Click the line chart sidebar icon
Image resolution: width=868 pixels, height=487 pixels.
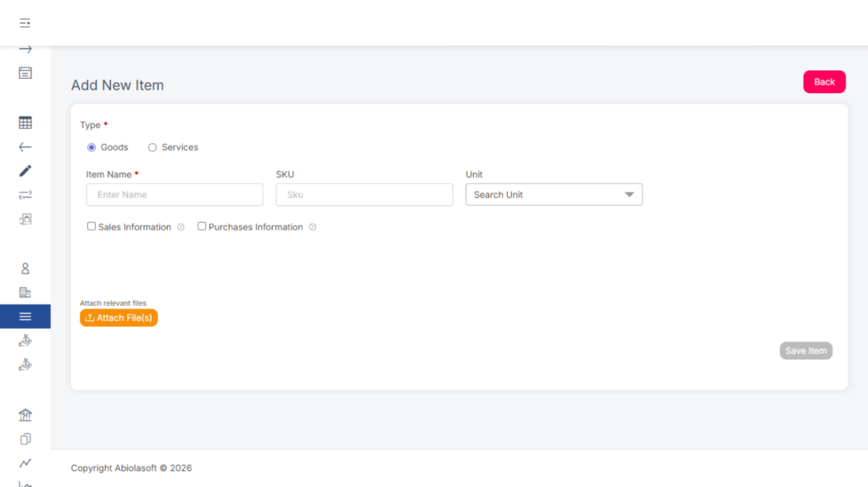click(25, 462)
